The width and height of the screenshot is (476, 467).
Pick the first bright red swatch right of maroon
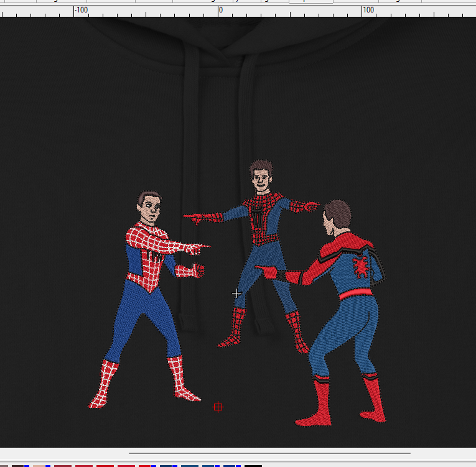83,465
